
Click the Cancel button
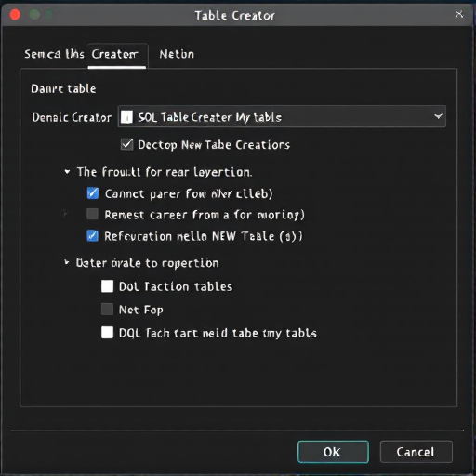(416, 452)
